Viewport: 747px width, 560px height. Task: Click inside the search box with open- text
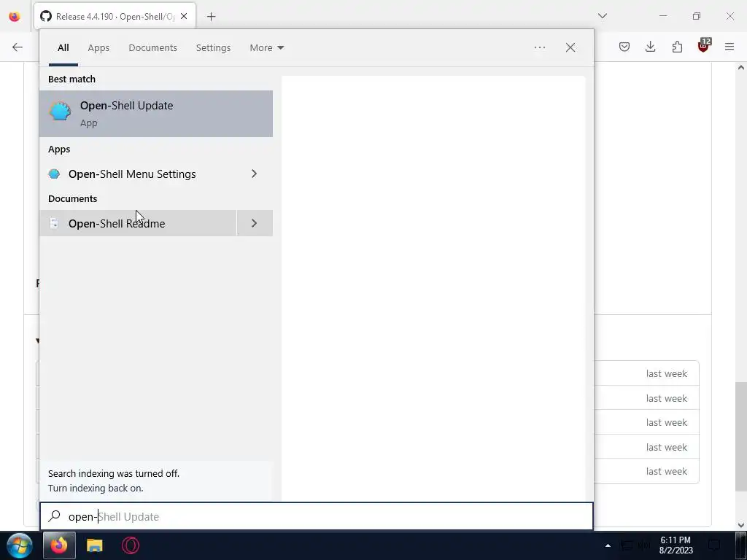tap(317, 516)
